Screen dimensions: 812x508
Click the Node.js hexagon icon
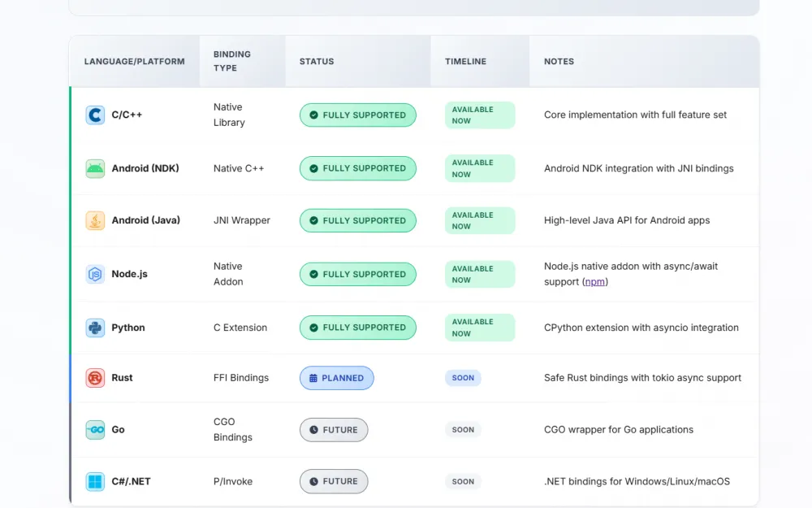(95, 274)
